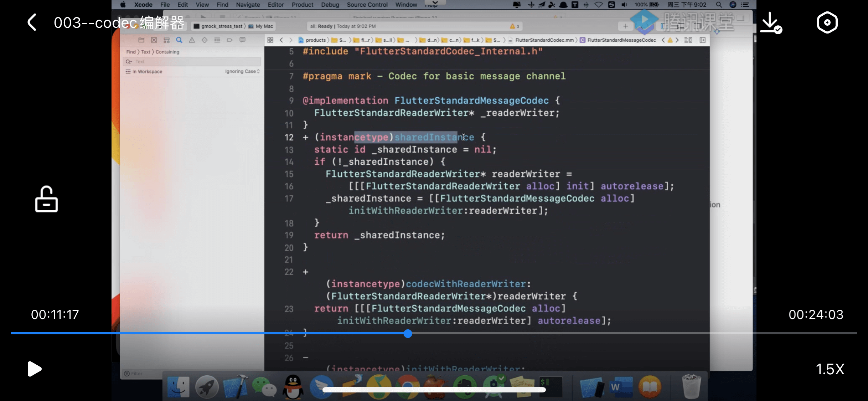Change the In Workspace search scope

click(147, 71)
